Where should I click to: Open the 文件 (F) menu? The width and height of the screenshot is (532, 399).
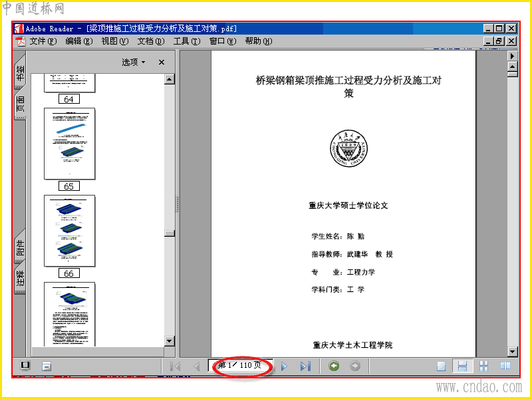(43, 41)
